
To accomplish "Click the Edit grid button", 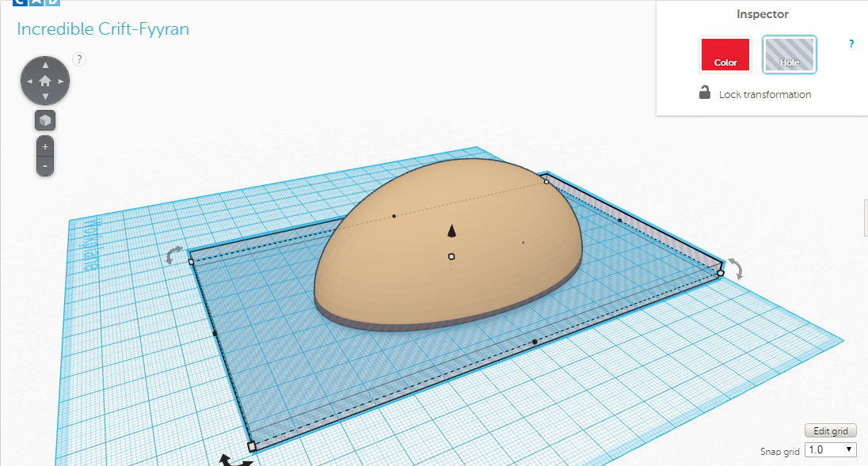I will [x=830, y=430].
